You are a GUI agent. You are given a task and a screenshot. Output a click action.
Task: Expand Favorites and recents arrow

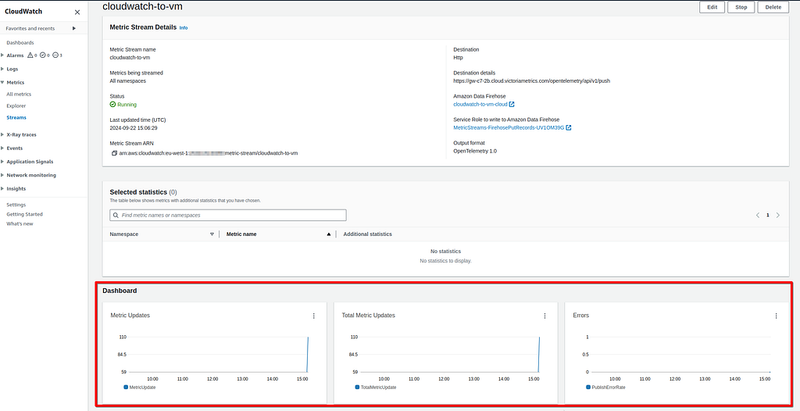(x=74, y=29)
